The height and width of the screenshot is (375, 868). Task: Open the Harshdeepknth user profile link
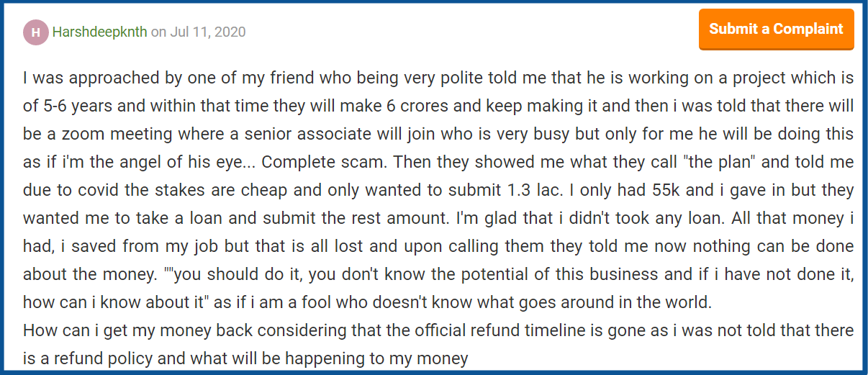99,32
